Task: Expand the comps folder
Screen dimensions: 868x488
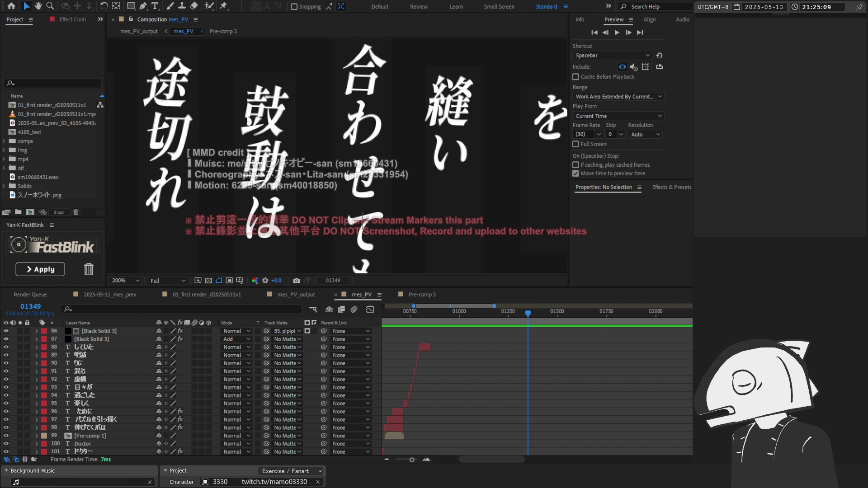Action: click(4, 141)
